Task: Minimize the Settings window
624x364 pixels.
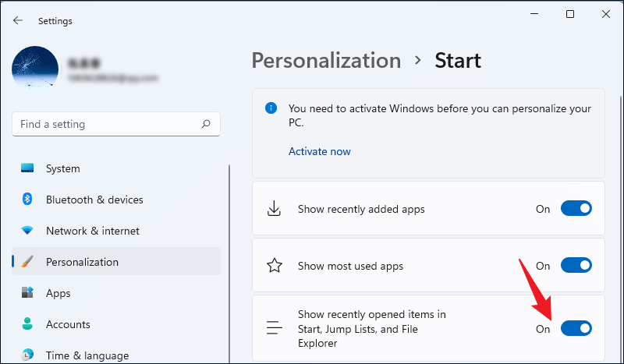Action: (x=534, y=14)
